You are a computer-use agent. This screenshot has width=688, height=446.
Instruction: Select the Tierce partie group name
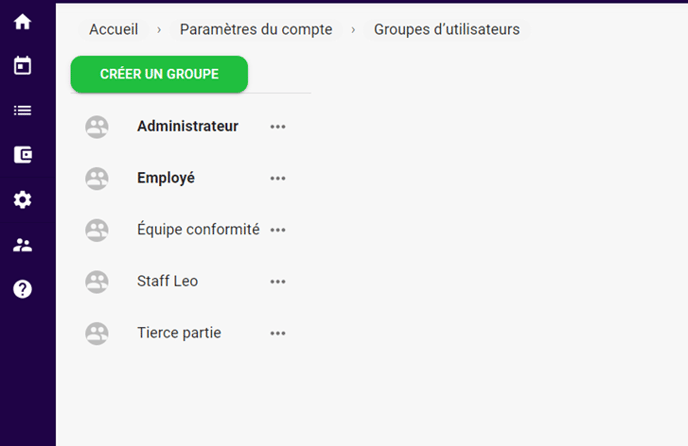(x=179, y=333)
